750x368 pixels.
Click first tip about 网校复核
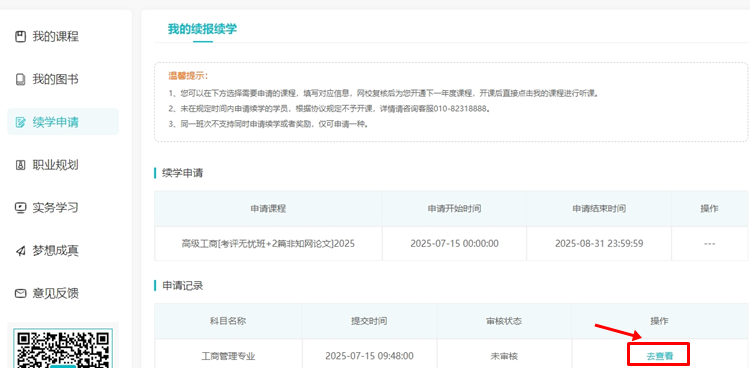click(384, 93)
